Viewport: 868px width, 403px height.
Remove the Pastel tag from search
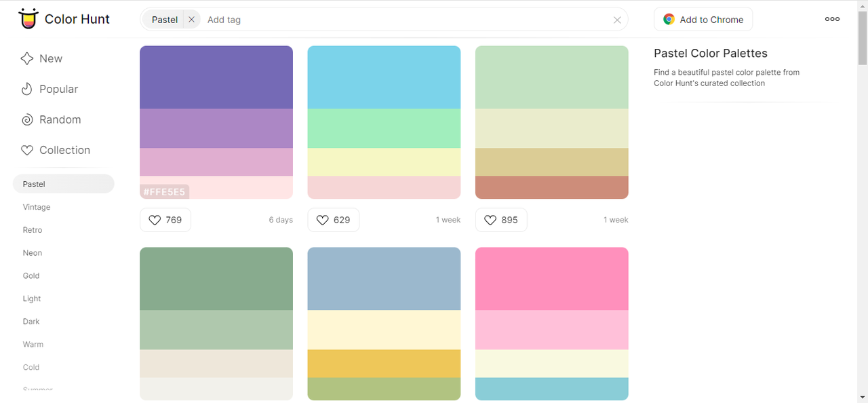(191, 20)
